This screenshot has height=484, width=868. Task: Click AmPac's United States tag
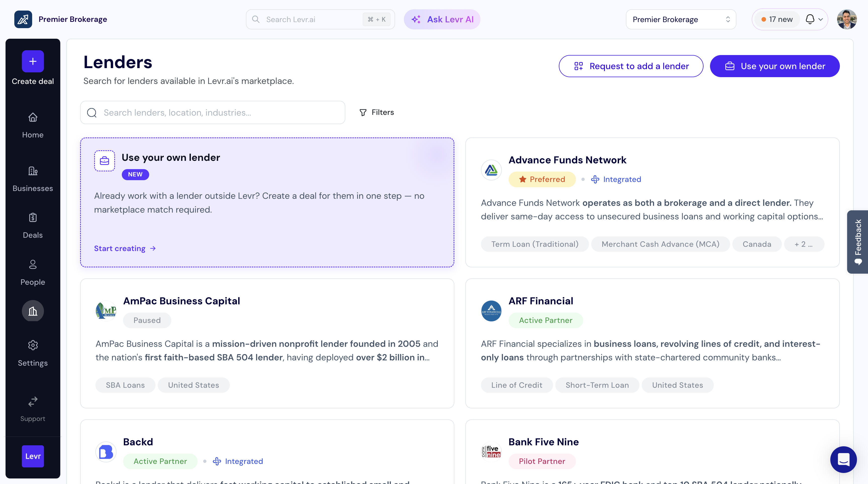pos(193,385)
